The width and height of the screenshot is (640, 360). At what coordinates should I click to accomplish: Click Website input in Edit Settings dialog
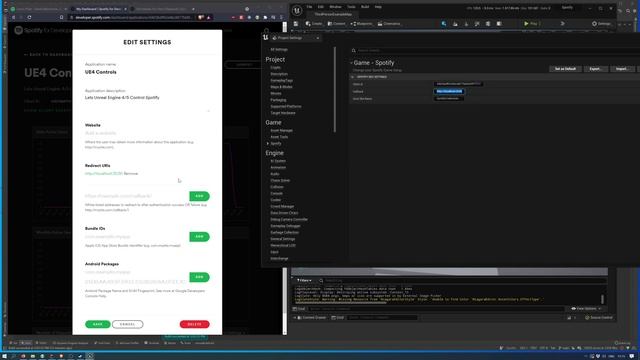pyautogui.click(x=147, y=133)
